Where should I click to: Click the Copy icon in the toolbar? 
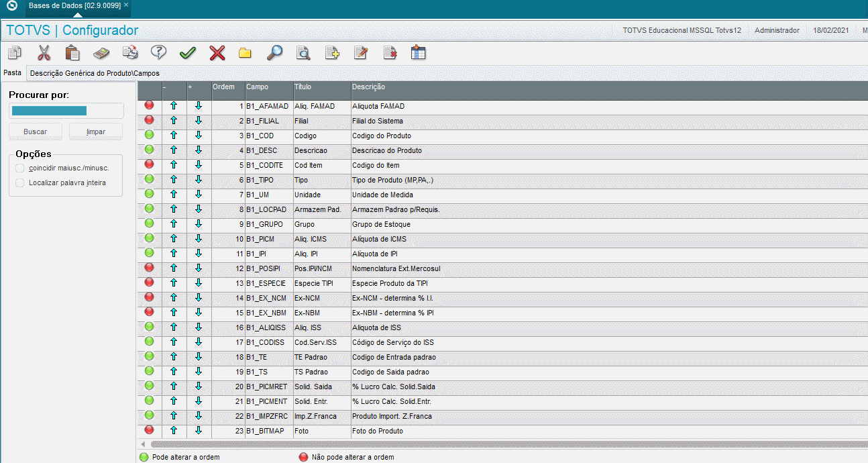15,53
